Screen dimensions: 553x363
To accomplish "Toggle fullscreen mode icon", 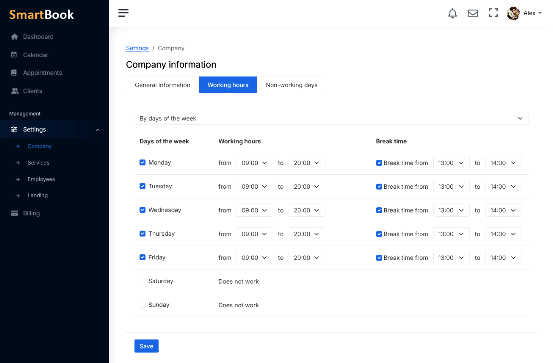I will pos(493,13).
